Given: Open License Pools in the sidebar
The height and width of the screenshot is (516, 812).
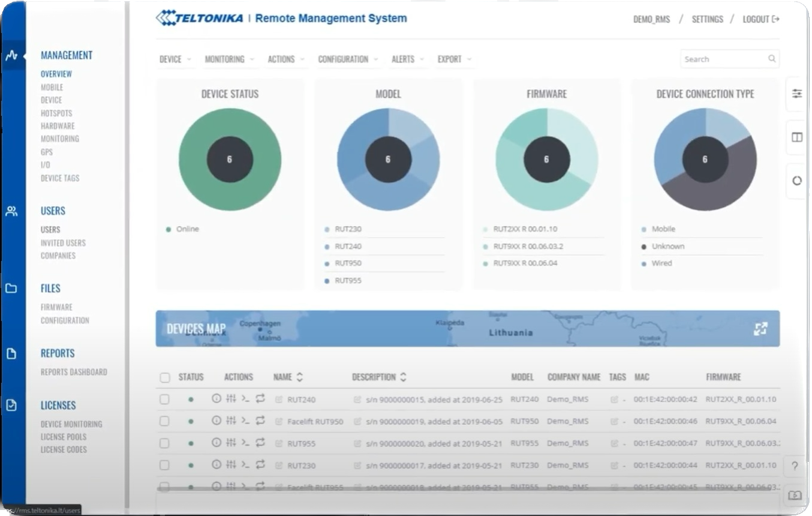Looking at the screenshot, I should click(64, 437).
